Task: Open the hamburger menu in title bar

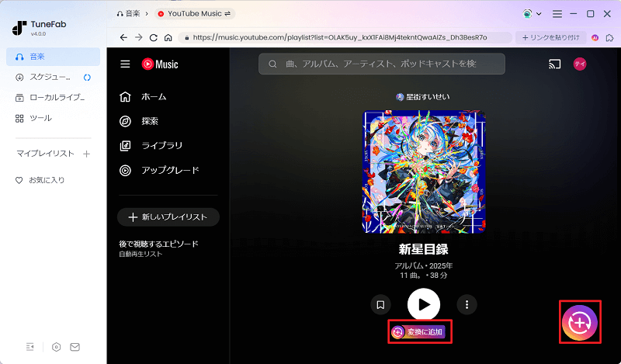Action: [557, 14]
